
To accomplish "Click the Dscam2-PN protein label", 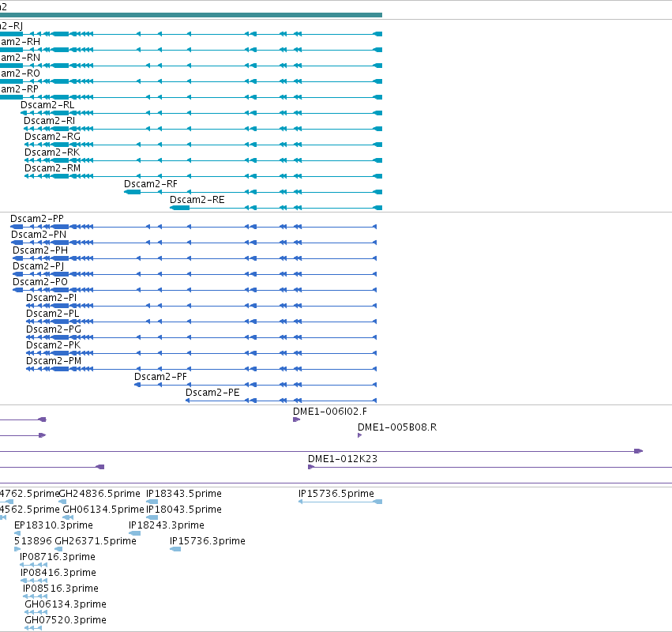I will tap(39, 235).
